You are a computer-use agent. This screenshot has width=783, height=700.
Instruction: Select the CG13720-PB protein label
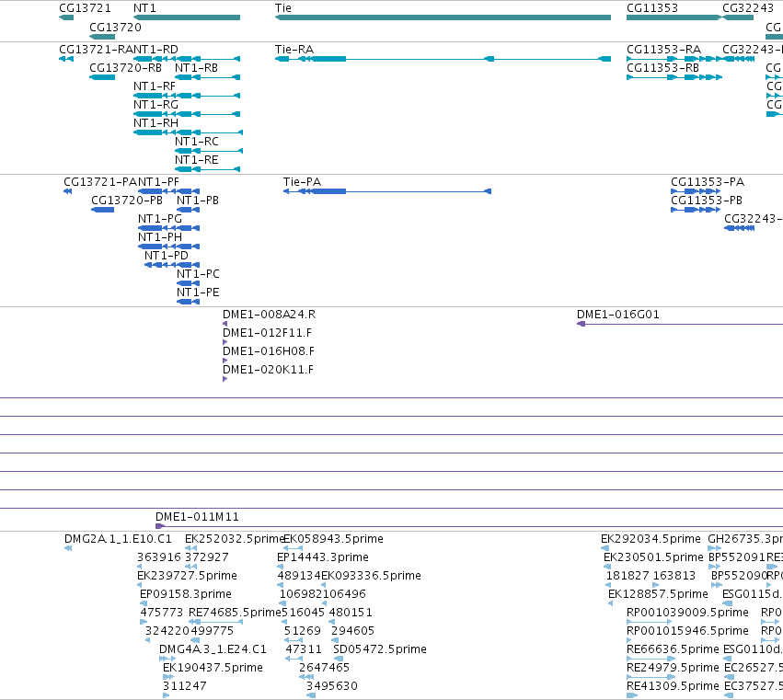click(127, 201)
